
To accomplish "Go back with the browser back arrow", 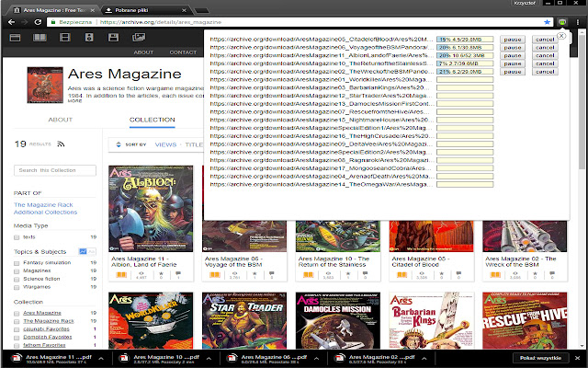I will [11, 22].
